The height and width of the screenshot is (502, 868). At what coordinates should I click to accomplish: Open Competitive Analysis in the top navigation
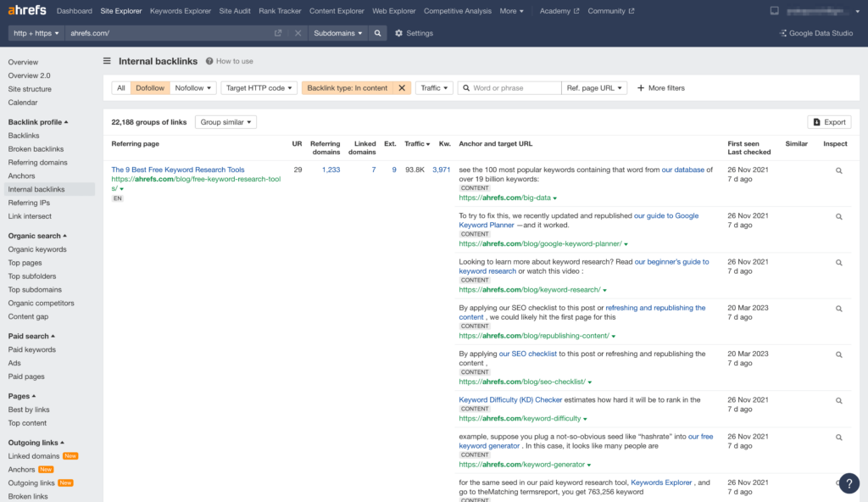pos(457,11)
